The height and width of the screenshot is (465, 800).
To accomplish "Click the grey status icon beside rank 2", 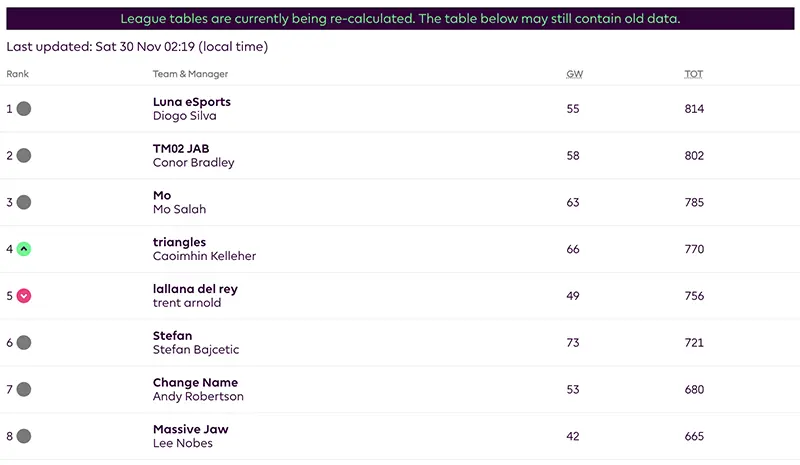I will pyautogui.click(x=24, y=156).
